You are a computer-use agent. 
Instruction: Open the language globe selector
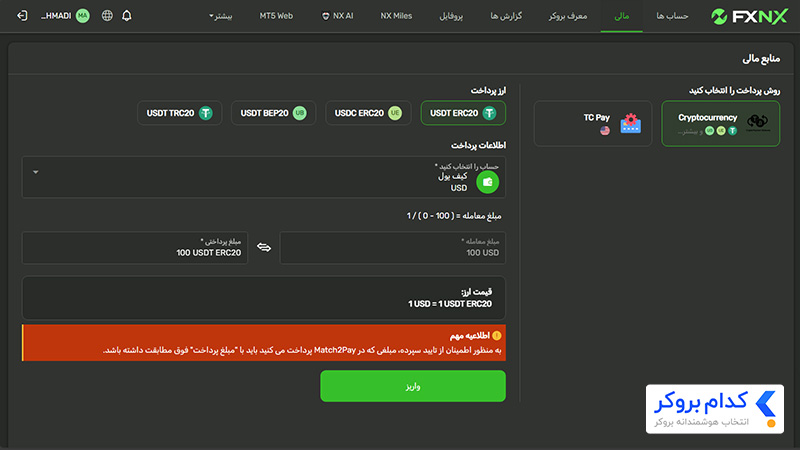click(x=107, y=16)
